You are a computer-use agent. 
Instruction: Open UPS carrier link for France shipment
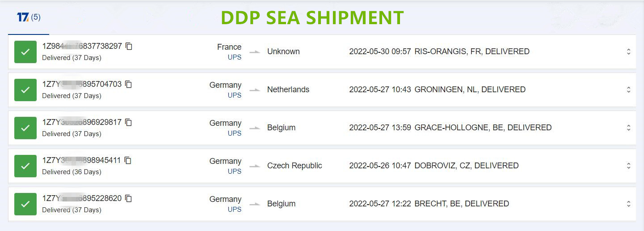click(235, 57)
